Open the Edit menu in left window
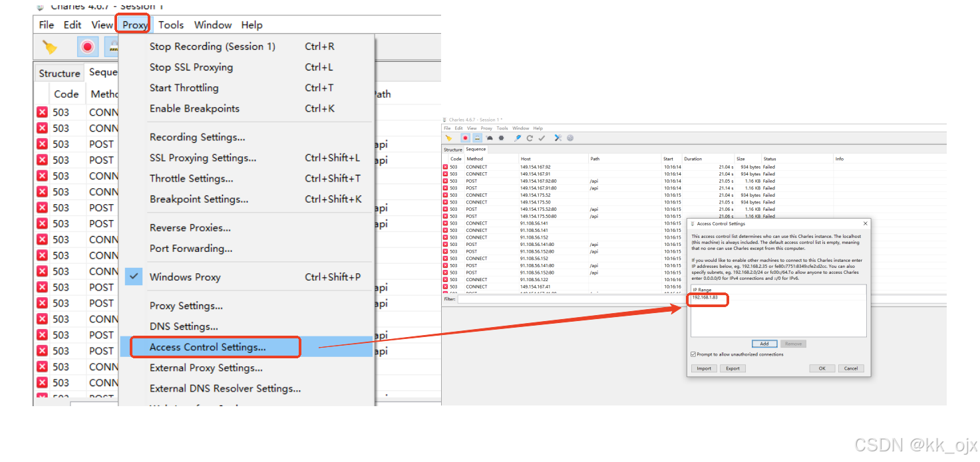 (x=73, y=25)
